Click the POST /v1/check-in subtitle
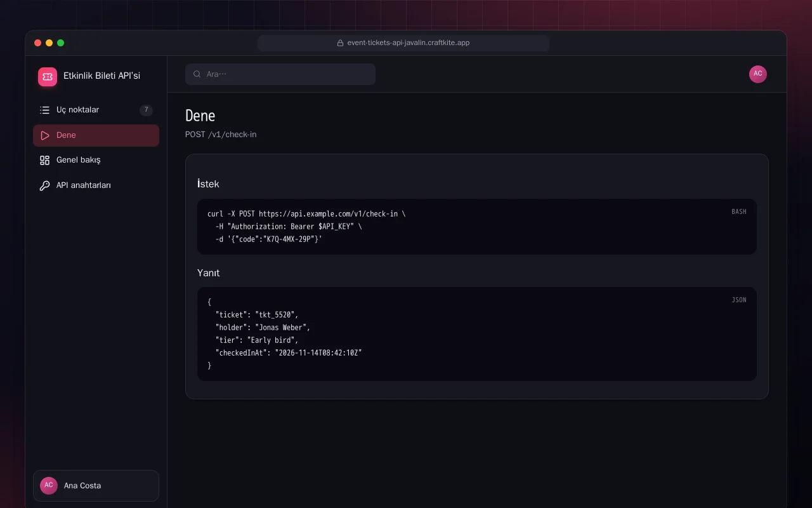The height and width of the screenshot is (508, 812). click(221, 135)
